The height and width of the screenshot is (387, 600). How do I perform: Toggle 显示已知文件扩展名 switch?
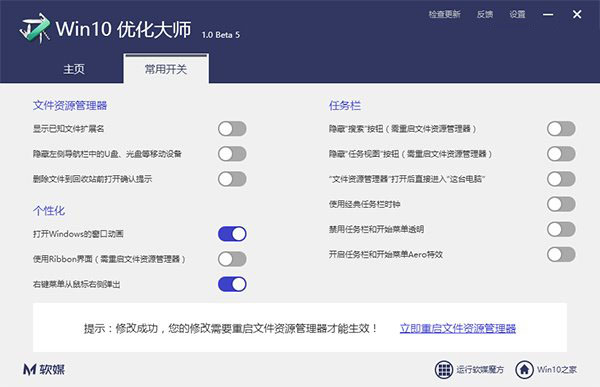click(232, 129)
